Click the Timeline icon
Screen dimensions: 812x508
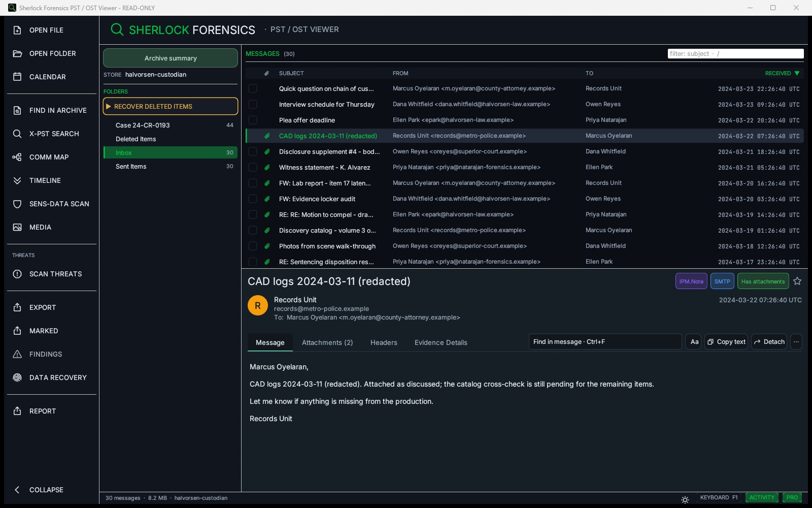pos(17,180)
